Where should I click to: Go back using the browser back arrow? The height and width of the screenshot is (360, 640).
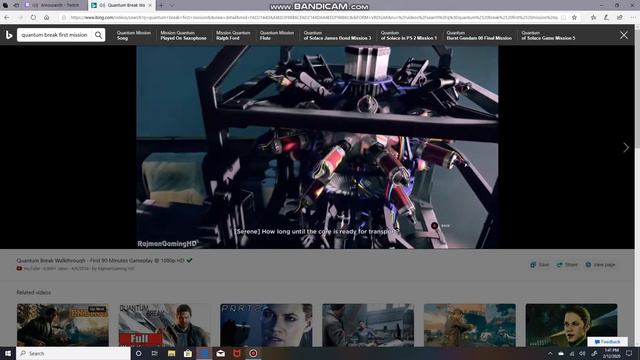tap(7, 18)
